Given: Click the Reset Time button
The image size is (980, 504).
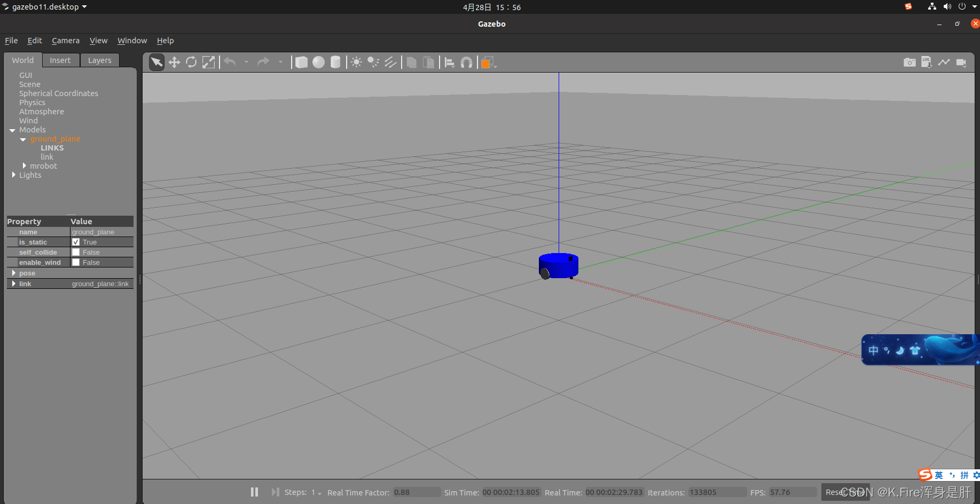Looking at the screenshot, I should pos(845,492).
